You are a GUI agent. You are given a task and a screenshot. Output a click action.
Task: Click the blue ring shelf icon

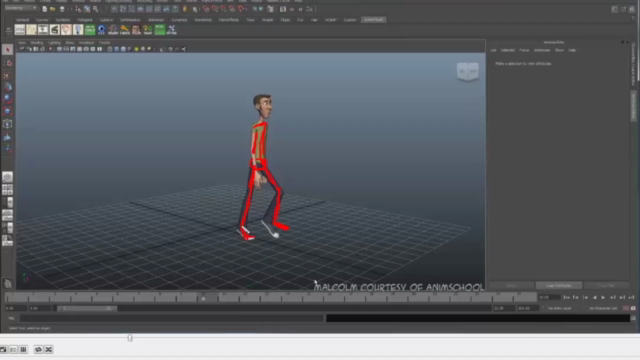pyautogui.click(x=101, y=29)
